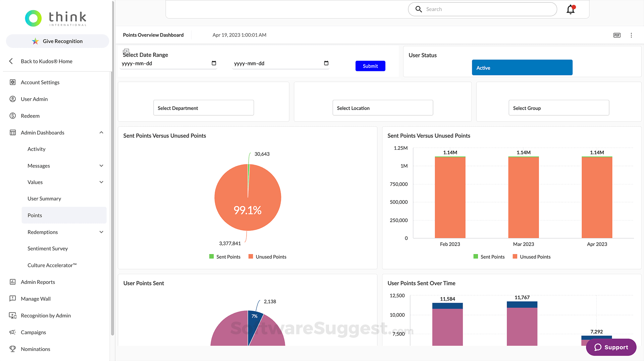The image size is (644, 361).
Task: Collapse the Admin Dashboards section
Action: (101, 132)
